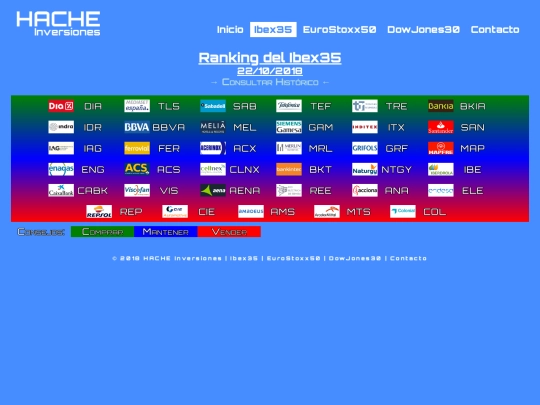This screenshot has height=405, width=540.
Task: Open the Consultar Histórico link
Action: pos(270,82)
